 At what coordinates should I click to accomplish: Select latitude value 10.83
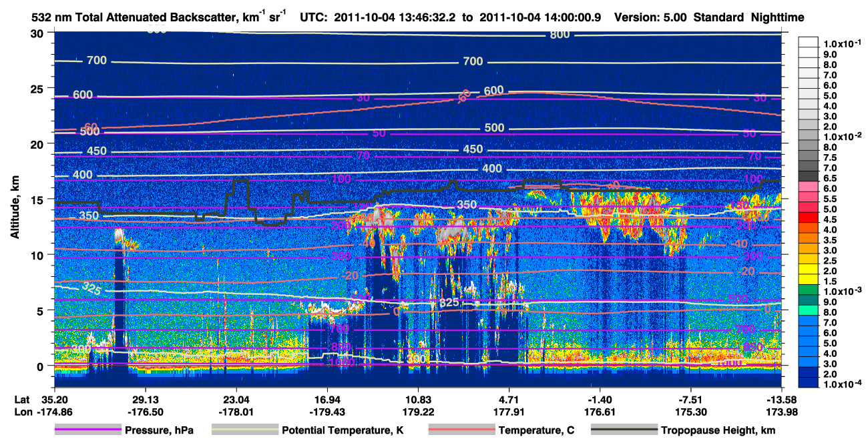pyautogui.click(x=418, y=399)
